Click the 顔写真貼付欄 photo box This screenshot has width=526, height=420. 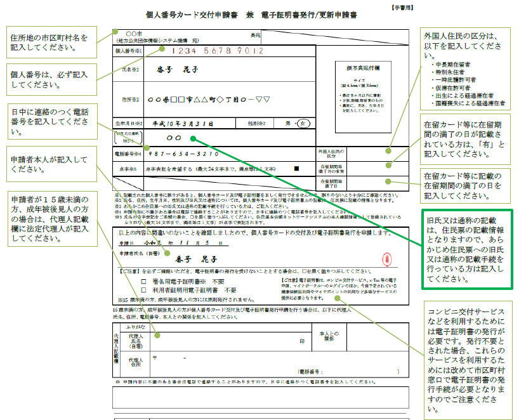pyautogui.click(x=363, y=97)
